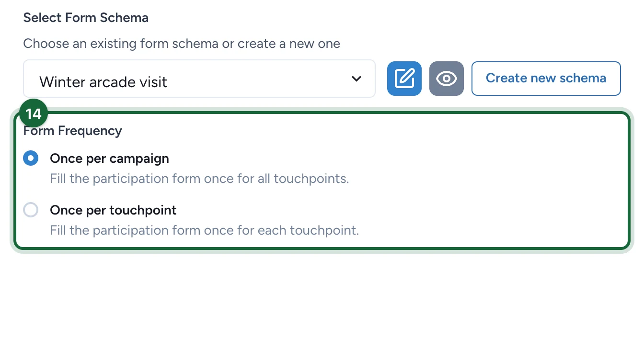Preview the schema with the eye icon
Screen dimensions: 644x362
click(x=447, y=79)
